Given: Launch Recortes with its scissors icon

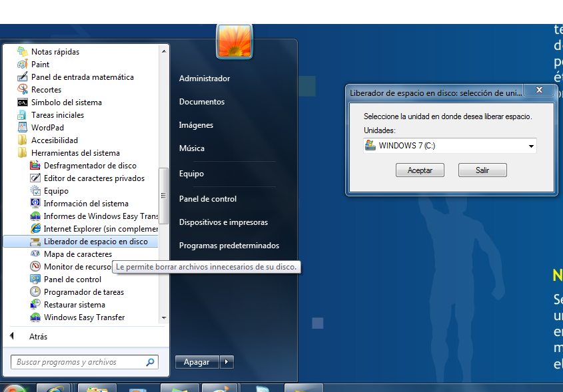Looking at the screenshot, I should 22,89.
